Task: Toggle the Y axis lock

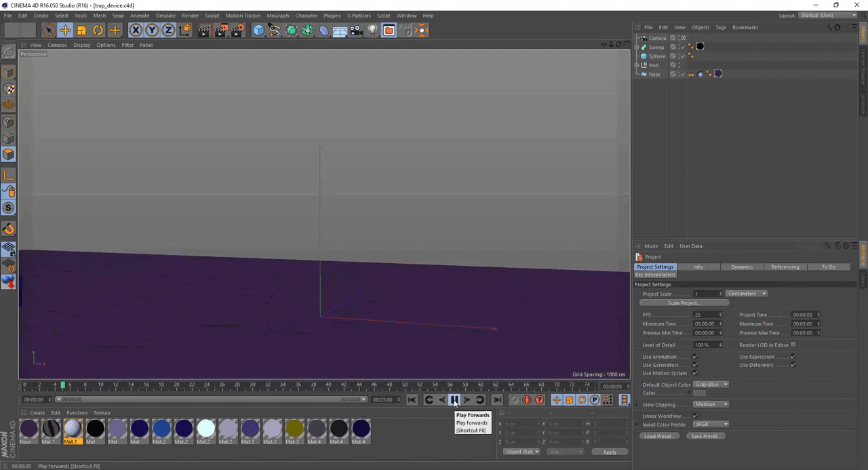Action: [x=152, y=30]
